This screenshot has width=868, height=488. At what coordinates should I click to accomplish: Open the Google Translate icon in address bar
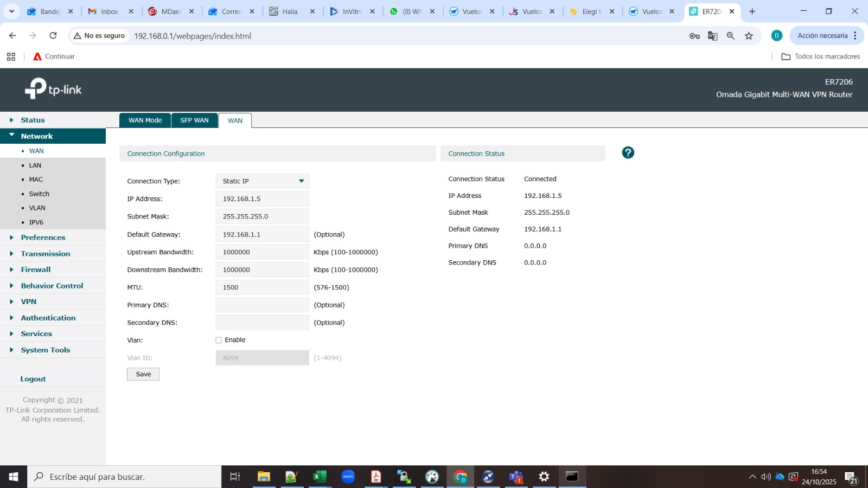pos(712,36)
